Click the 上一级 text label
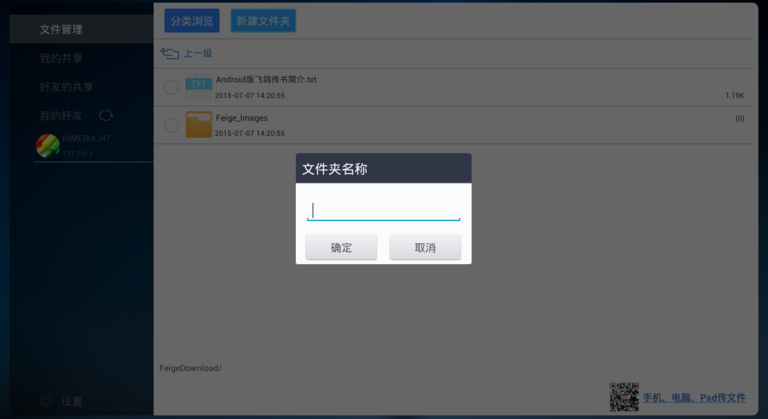This screenshot has height=419, width=768. click(x=198, y=53)
